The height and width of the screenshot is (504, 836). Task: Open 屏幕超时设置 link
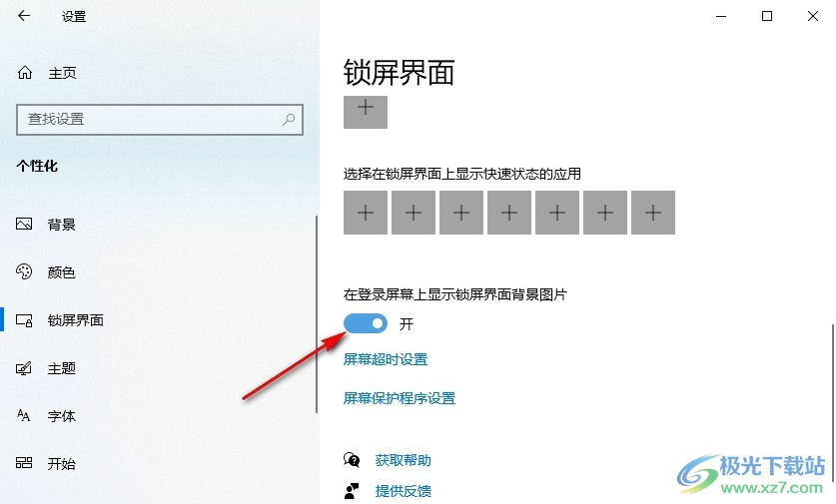386,359
